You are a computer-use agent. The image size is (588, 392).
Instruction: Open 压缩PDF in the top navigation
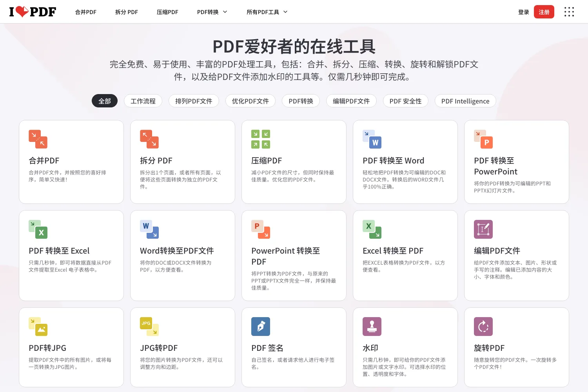167,12
